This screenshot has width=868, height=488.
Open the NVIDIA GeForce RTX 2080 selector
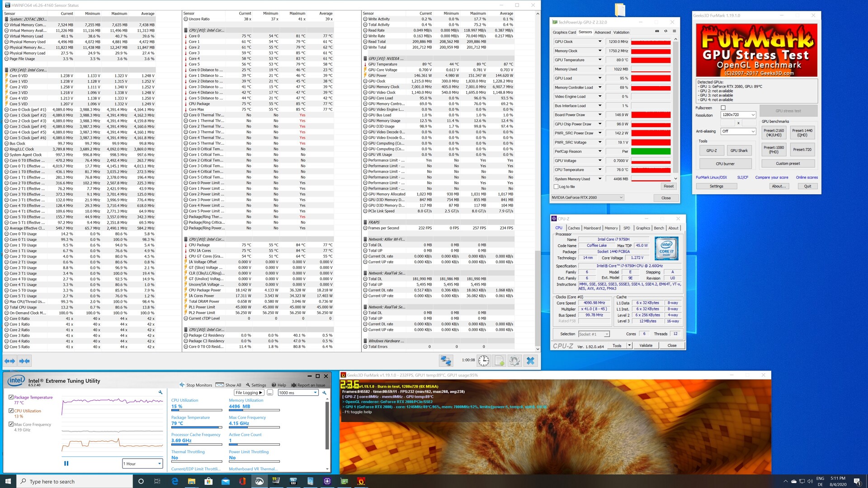[x=587, y=197]
